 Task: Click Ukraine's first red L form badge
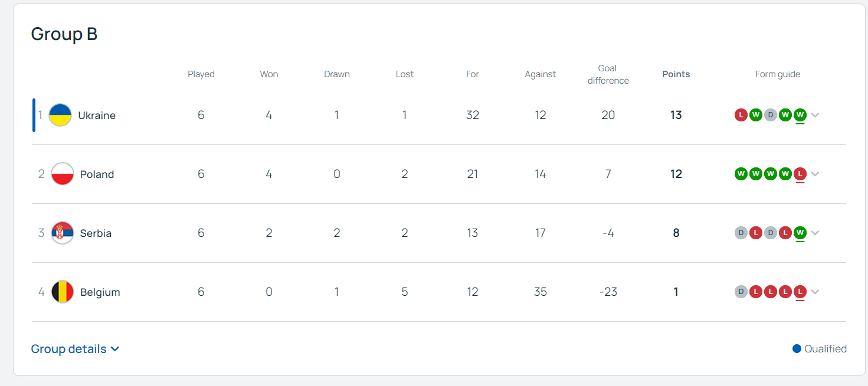(x=741, y=115)
